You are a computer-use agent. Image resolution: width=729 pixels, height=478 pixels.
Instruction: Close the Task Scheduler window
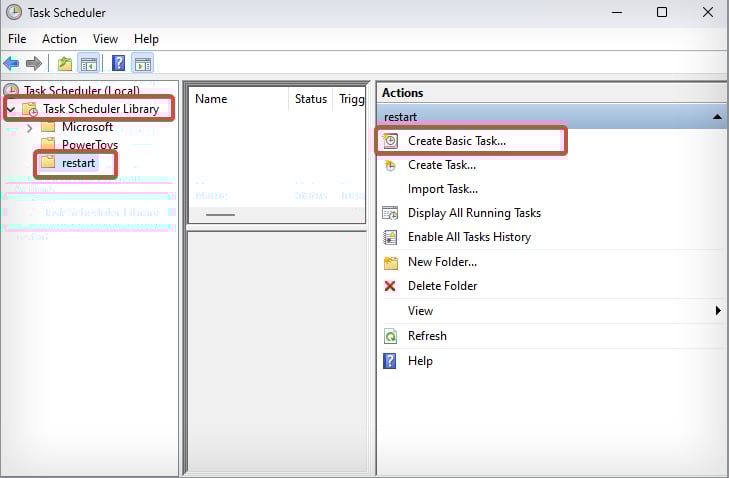coord(708,13)
